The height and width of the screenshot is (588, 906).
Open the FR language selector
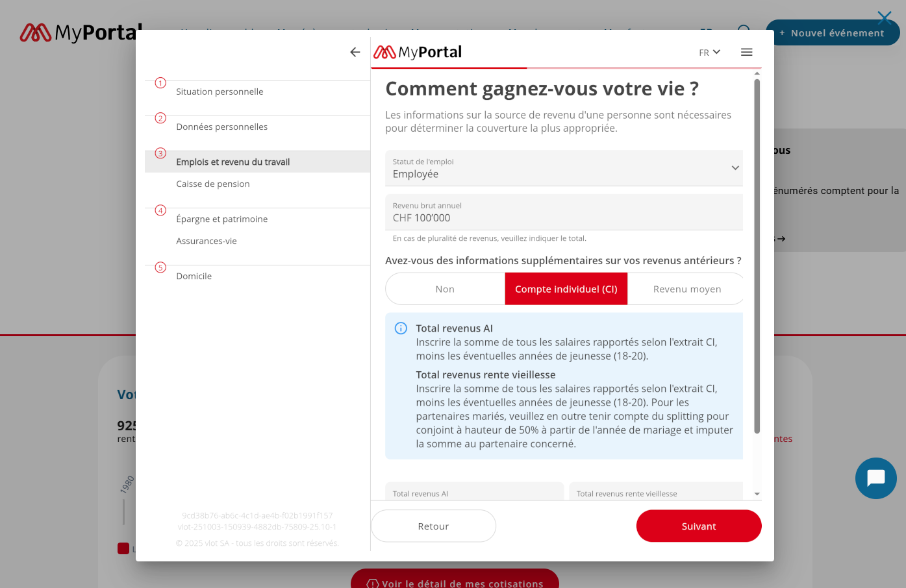point(709,53)
